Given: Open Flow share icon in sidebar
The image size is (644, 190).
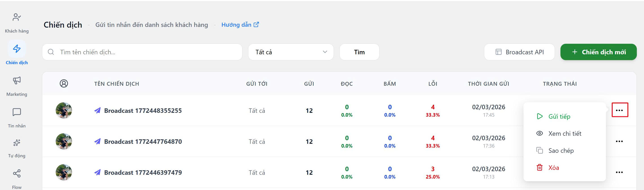Looking at the screenshot, I should pos(17,174).
